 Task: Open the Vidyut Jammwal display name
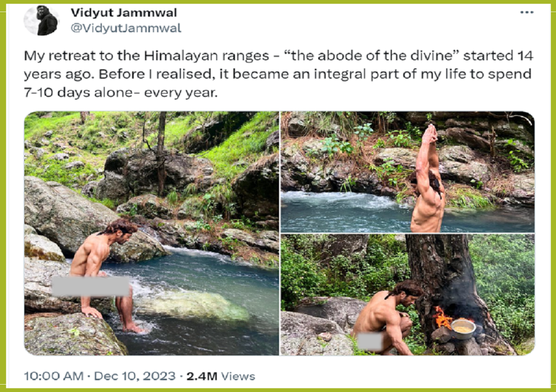124,13
